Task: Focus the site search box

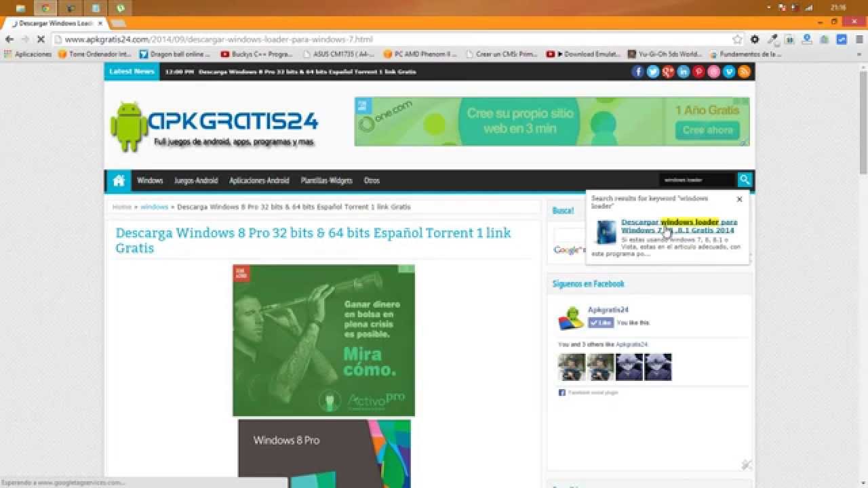Action: 697,180
